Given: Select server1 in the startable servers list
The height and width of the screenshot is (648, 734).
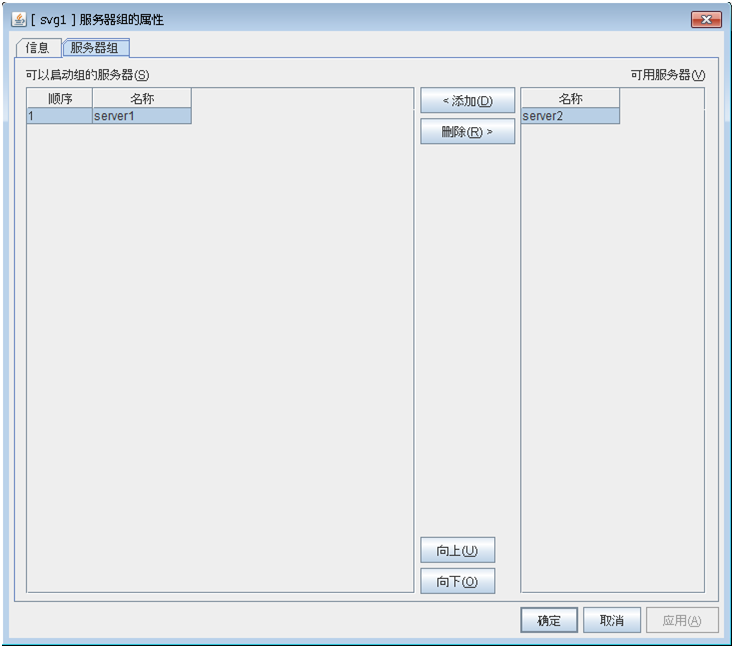Looking at the screenshot, I should (142, 116).
